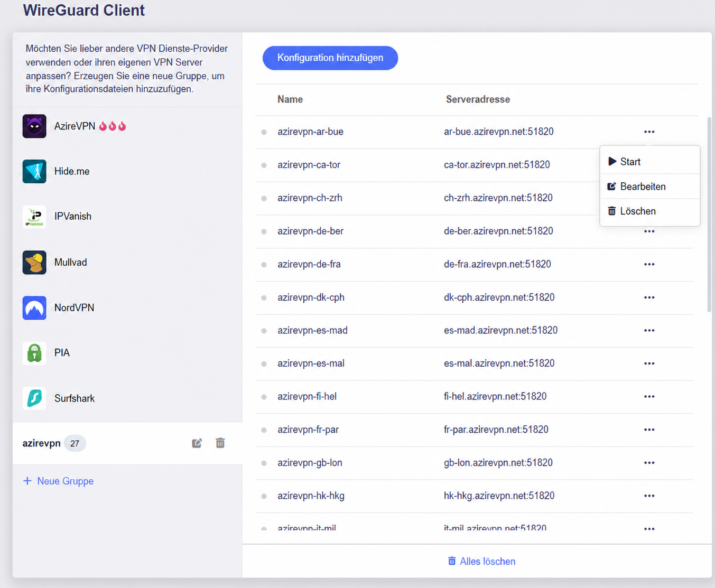Edit the azirevpn group via pencil icon
This screenshot has height=588, width=715.
[197, 443]
